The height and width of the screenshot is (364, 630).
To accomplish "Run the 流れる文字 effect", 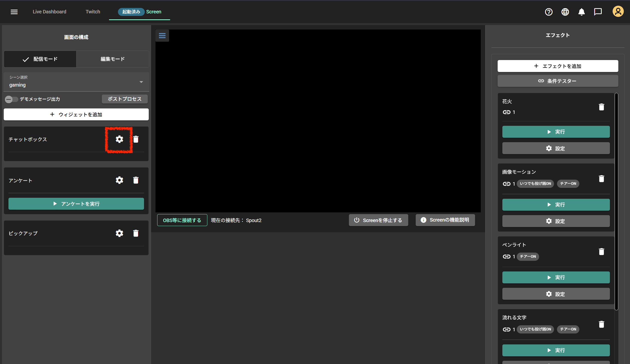I will click(556, 350).
